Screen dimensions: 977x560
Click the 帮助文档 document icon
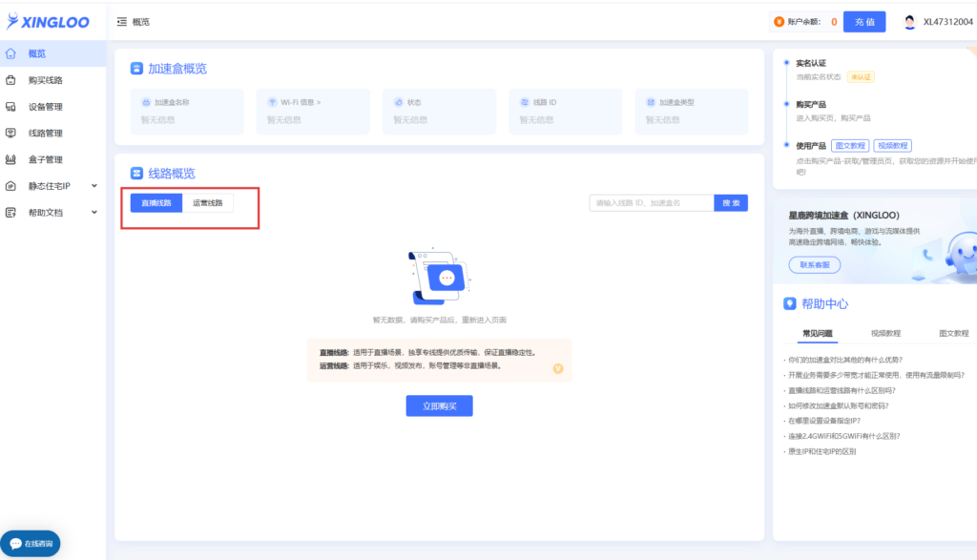click(x=10, y=213)
